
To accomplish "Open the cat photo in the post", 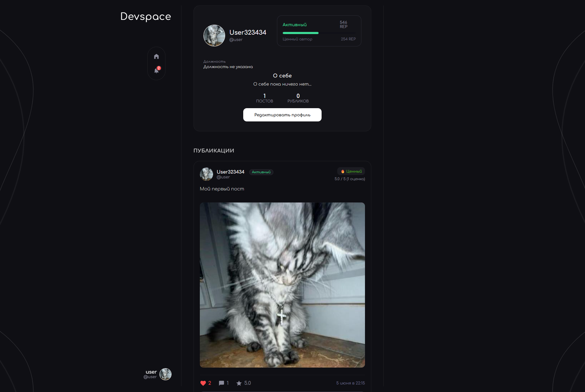I will pyautogui.click(x=282, y=285).
